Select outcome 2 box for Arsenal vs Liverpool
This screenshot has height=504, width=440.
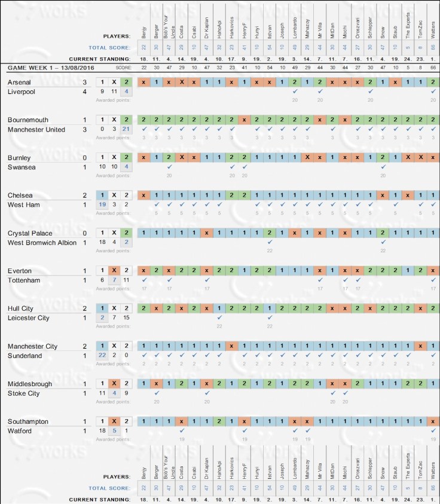(126, 82)
